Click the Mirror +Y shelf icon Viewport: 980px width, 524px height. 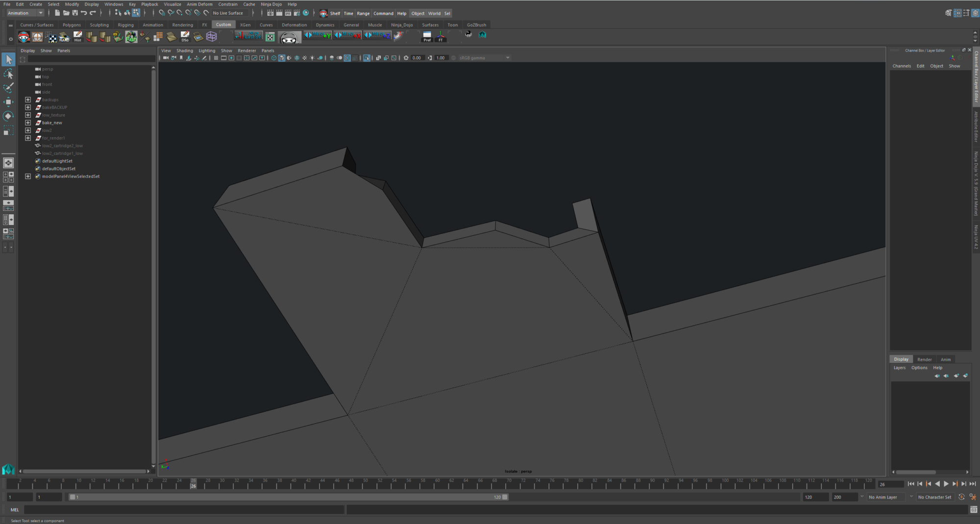point(318,35)
